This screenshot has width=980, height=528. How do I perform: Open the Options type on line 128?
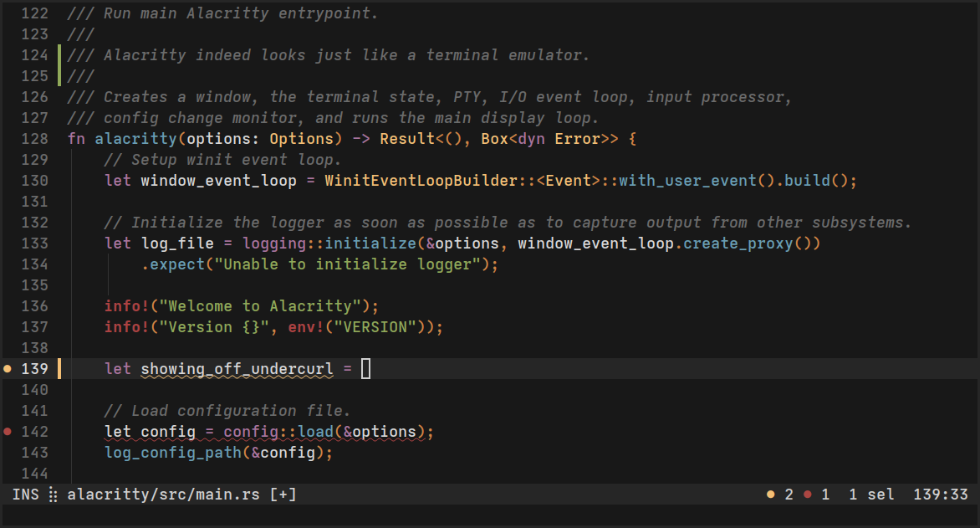pos(300,138)
